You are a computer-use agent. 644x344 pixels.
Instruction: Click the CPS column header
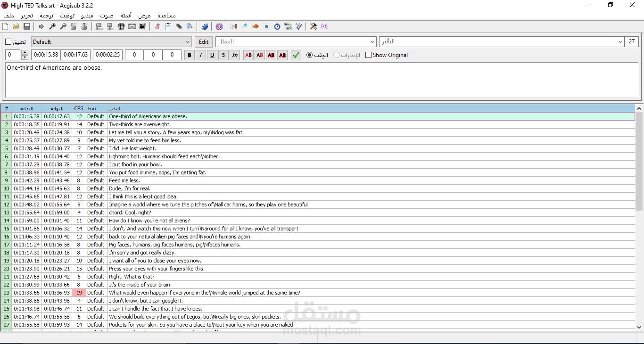(79, 108)
